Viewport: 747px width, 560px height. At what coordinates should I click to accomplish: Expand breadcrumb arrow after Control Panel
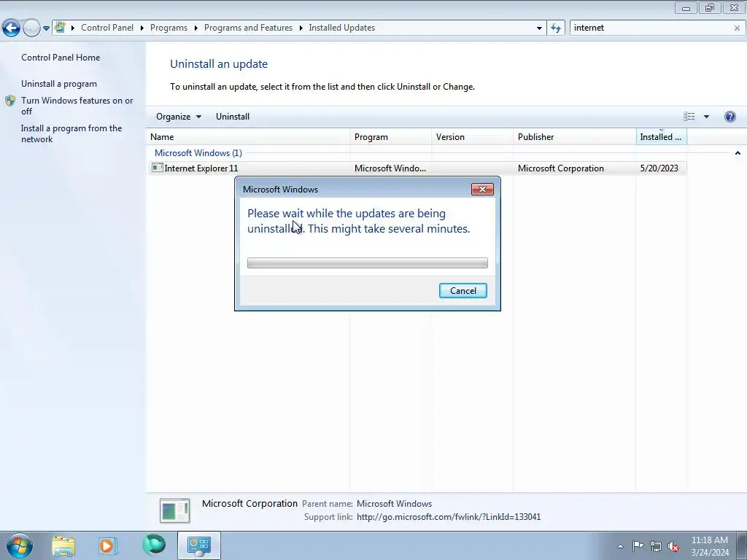point(142,28)
